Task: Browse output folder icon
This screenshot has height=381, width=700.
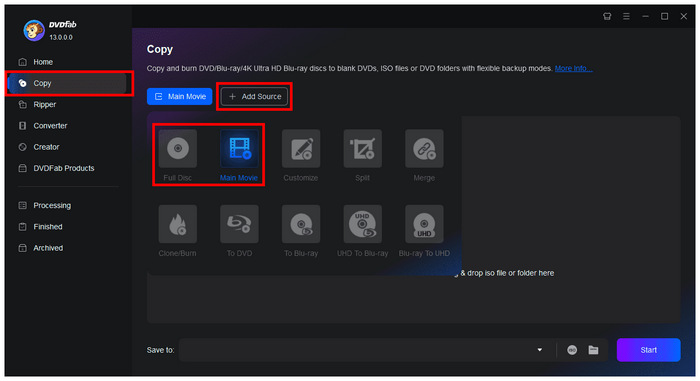Action: (x=593, y=350)
